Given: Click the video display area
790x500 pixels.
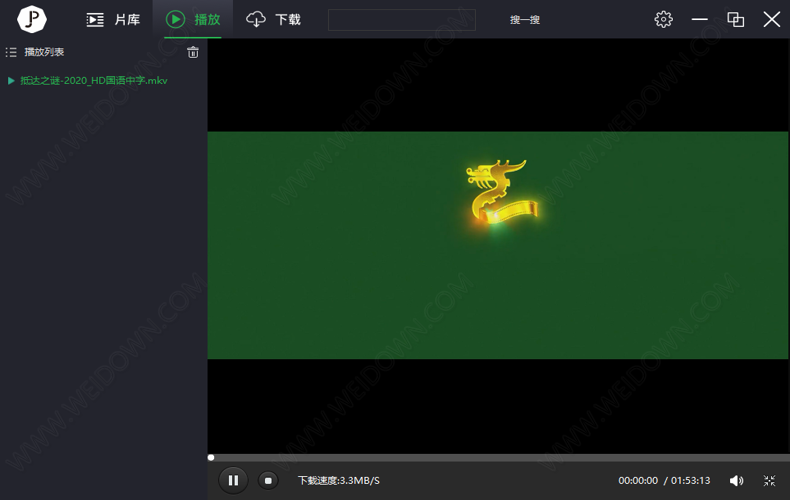Looking at the screenshot, I should click(x=498, y=246).
